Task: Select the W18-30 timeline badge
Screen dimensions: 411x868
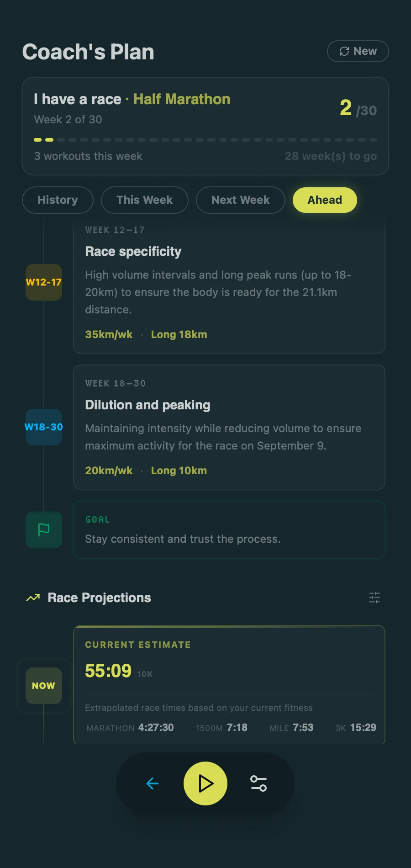Action: [x=43, y=427]
